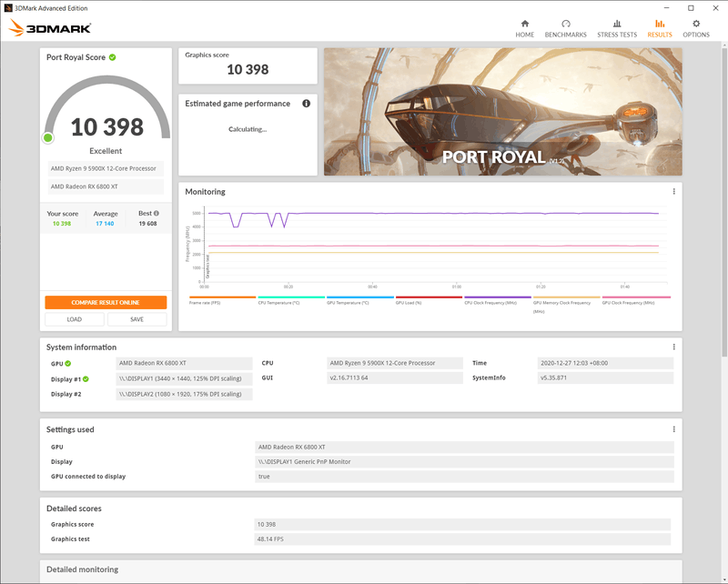Click Compare Result Online button
728x584 pixels.
(106, 302)
